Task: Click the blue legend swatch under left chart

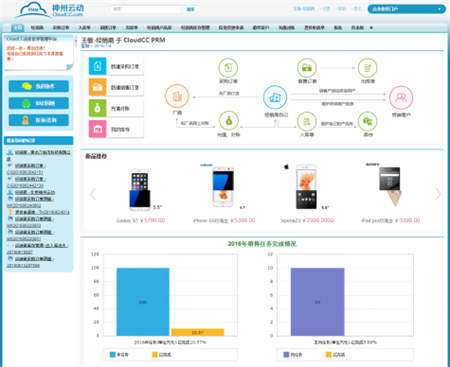Action: (x=113, y=355)
